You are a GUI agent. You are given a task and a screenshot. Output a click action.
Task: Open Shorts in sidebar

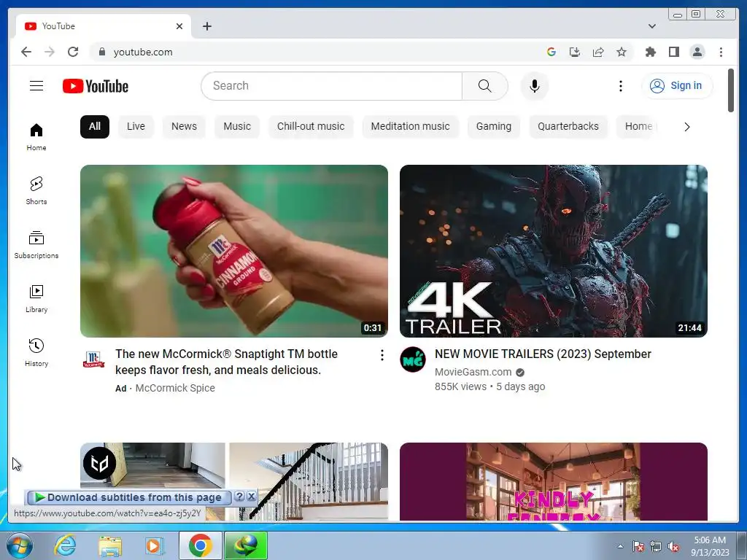tap(36, 190)
